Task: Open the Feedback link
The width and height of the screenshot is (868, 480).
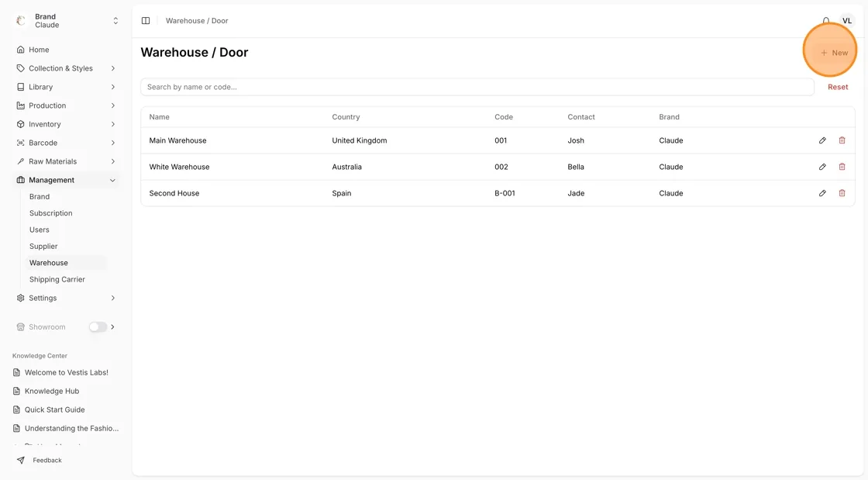Action: tap(47, 460)
